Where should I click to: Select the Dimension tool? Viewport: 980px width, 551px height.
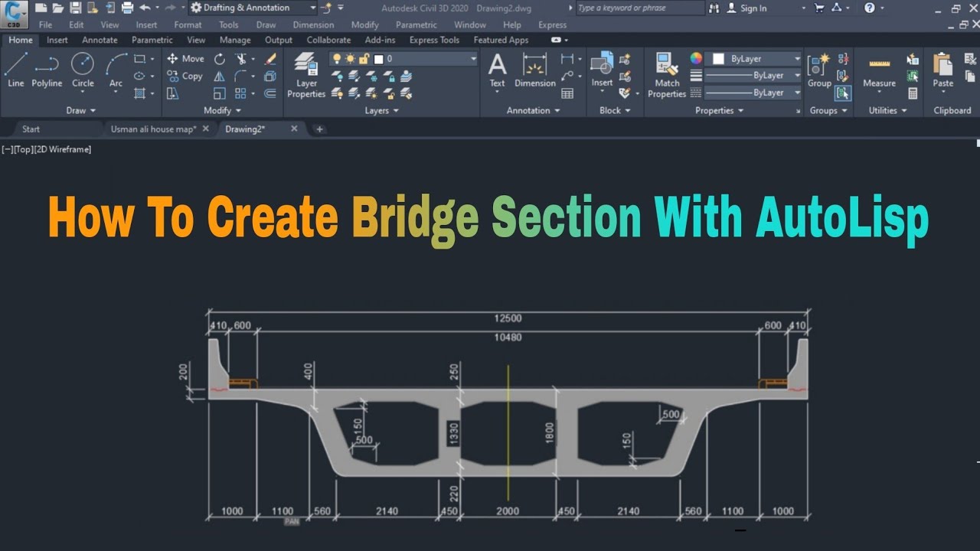[x=534, y=70]
